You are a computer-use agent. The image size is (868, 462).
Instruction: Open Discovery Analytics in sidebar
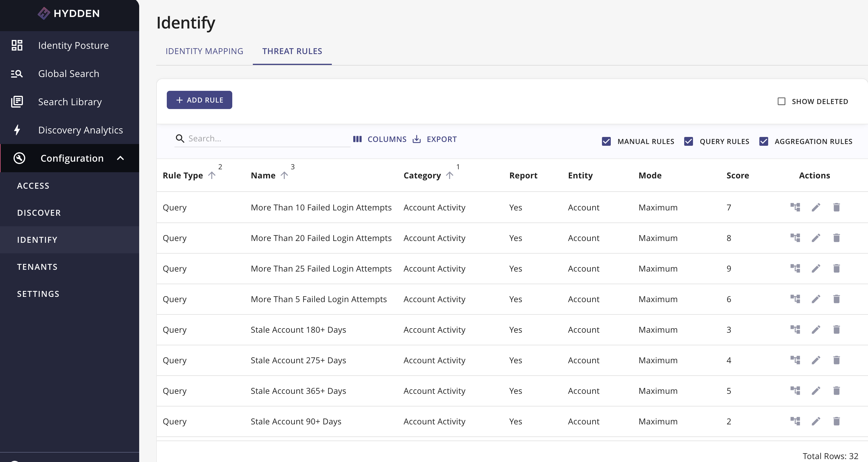coord(69,130)
